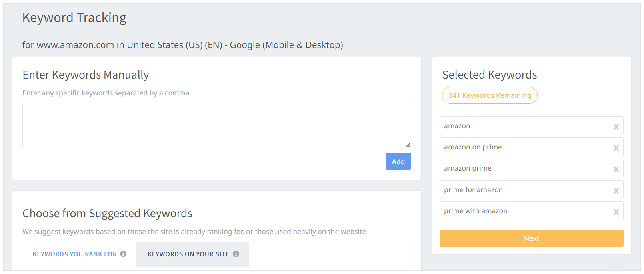Image resolution: width=644 pixels, height=274 pixels.
Task: Click the 241 Keywords Remaining badge
Action: pyautogui.click(x=490, y=95)
